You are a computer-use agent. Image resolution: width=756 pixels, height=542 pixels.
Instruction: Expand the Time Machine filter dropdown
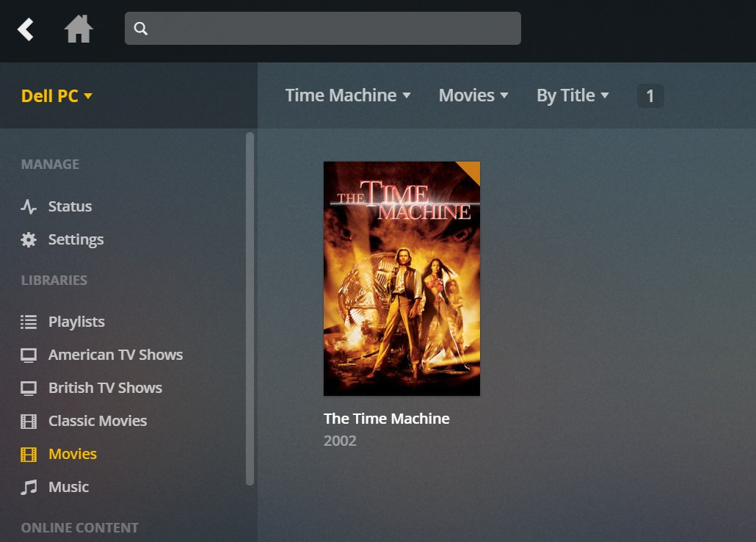click(x=348, y=95)
